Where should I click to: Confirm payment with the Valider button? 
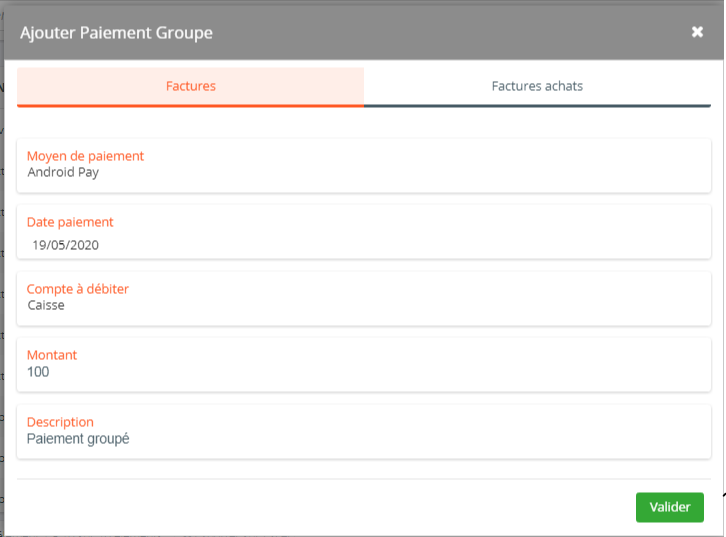coord(670,507)
